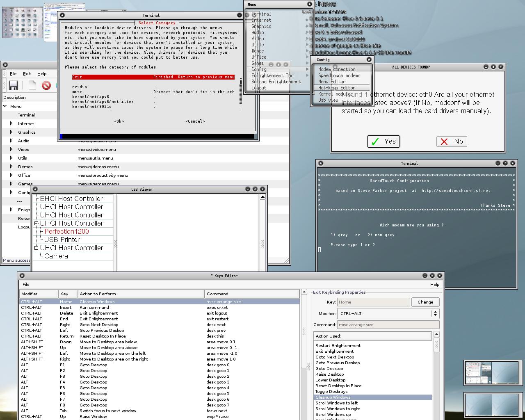The image size is (525, 420).
Task: Click the Action to Perform column header
Action: pyautogui.click(x=141, y=294)
